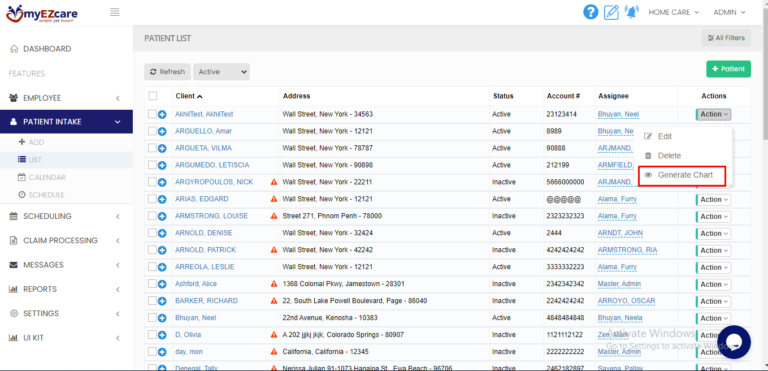Image resolution: width=768 pixels, height=371 pixels.
Task: Click plus icon beside ARNOLD, DENISE
Action: [162, 233]
